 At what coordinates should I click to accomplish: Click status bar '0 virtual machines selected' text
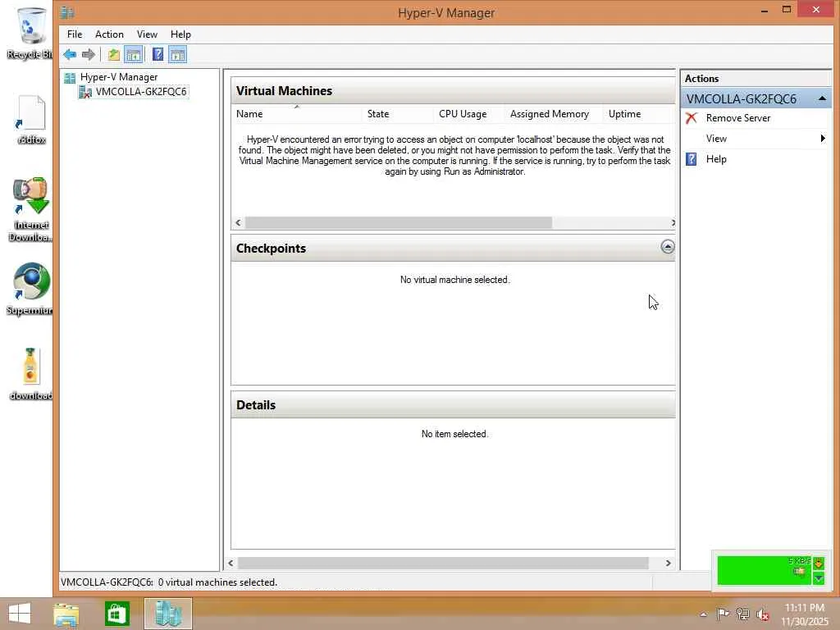217,582
